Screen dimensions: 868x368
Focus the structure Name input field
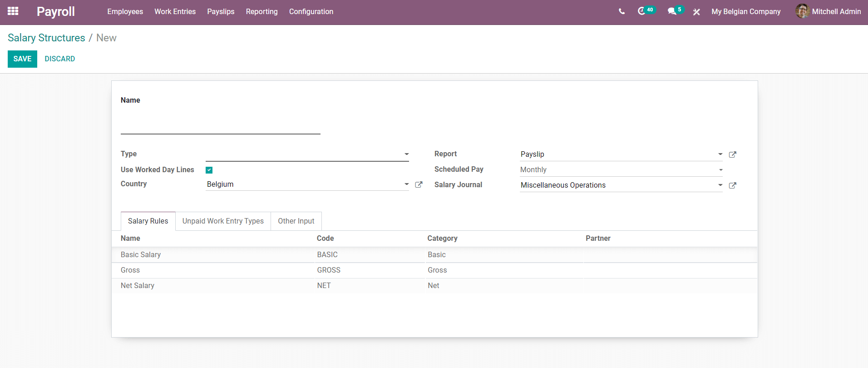click(221, 123)
